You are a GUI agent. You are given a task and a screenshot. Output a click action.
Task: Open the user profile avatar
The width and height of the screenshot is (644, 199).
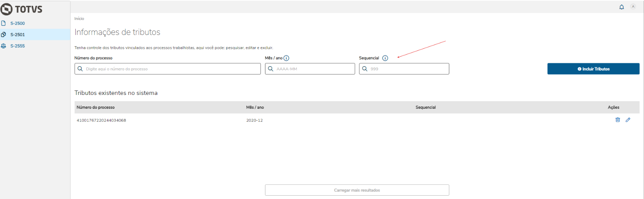pos(633,7)
